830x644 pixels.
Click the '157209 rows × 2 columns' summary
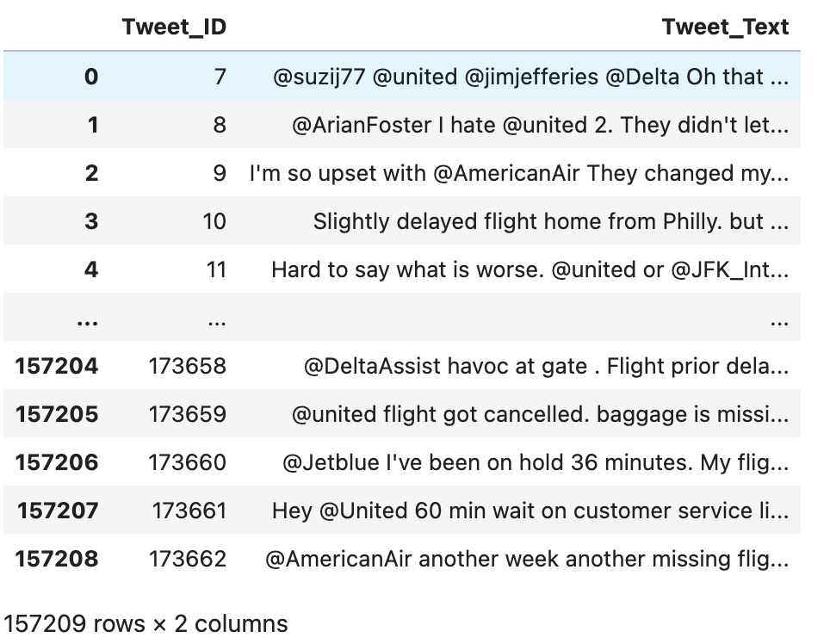tap(146, 622)
